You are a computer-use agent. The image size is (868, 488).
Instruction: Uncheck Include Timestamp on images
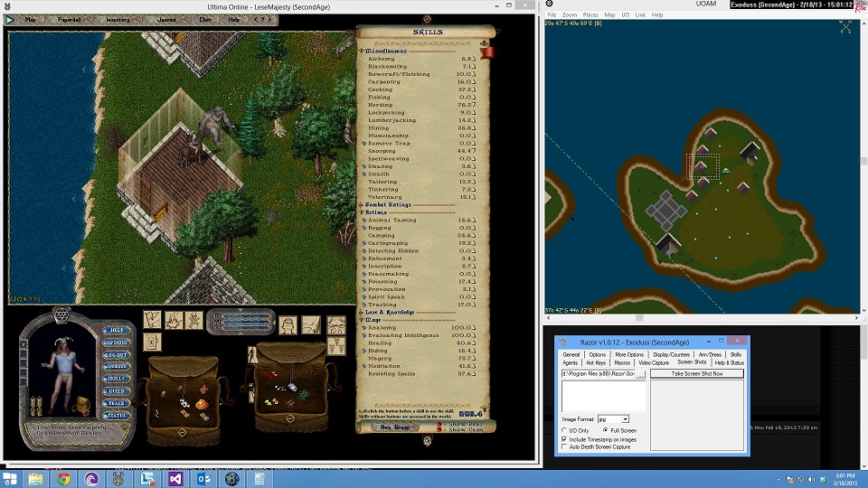point(565,439)
